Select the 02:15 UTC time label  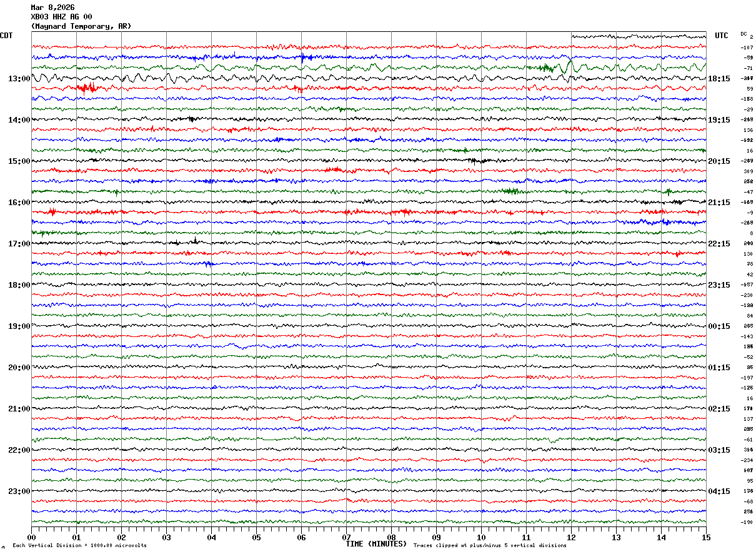[719, 409]
